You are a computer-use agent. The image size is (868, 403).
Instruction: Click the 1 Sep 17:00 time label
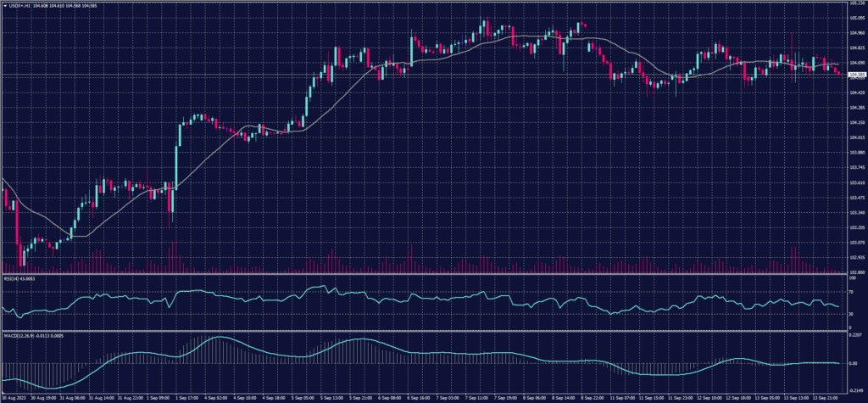(x=189, y=396)
